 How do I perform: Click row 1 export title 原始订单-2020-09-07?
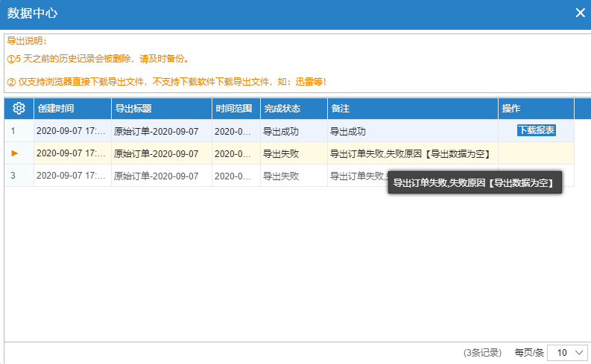click(156, 131)
